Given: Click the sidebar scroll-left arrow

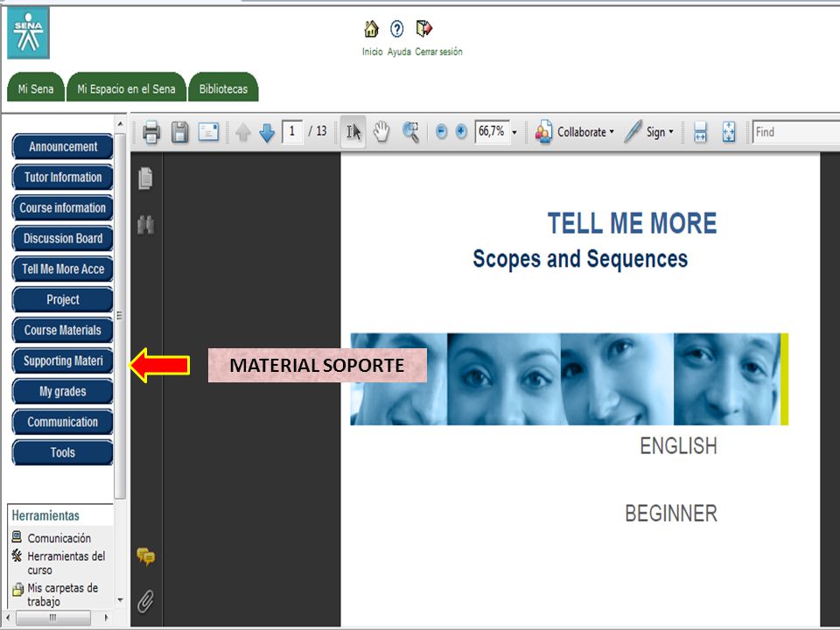Looking at the screenshot, I should tap(8, 618).
